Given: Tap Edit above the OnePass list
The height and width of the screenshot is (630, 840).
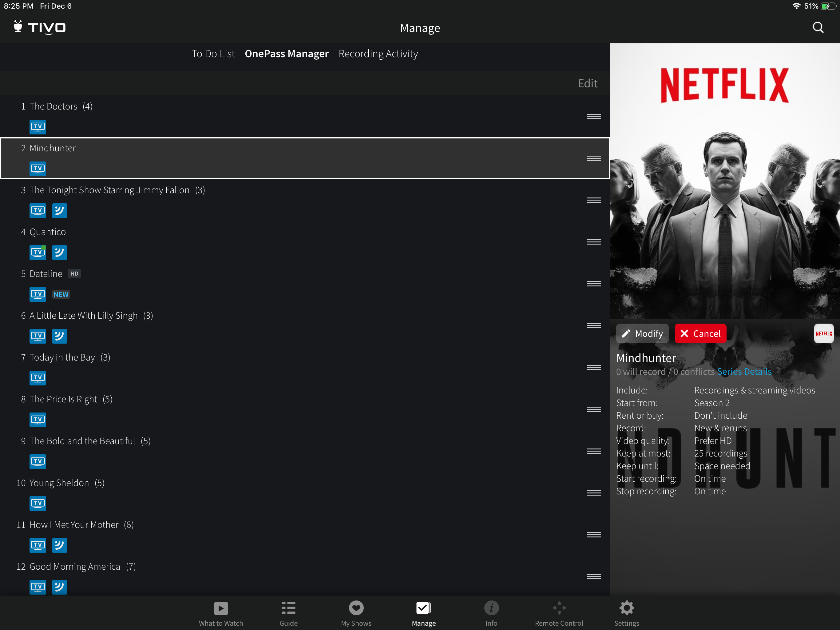Looking at the screenshot, I should [587, 83].
